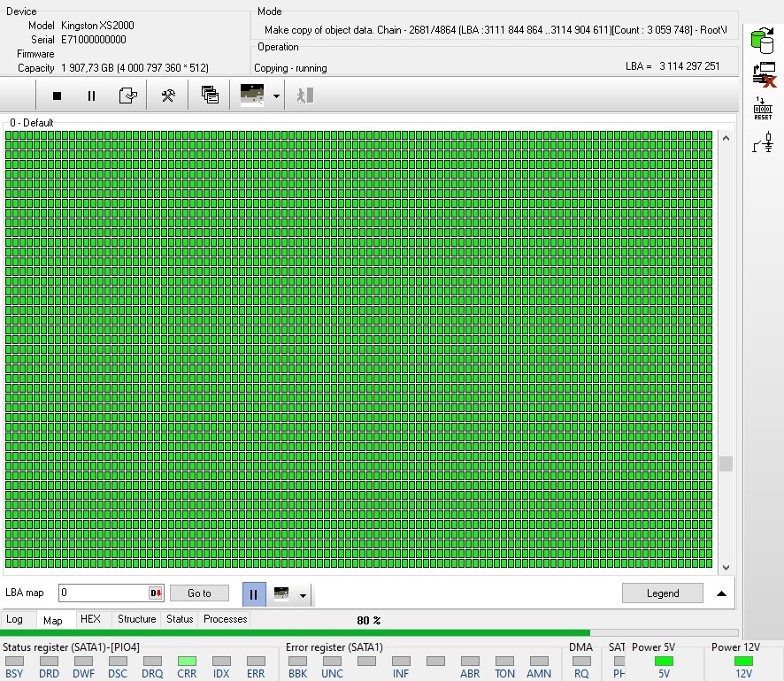This screenshot has height=681, width=784.
Task: Pause the copy task in the top toolbar
Action: (91, 96)
